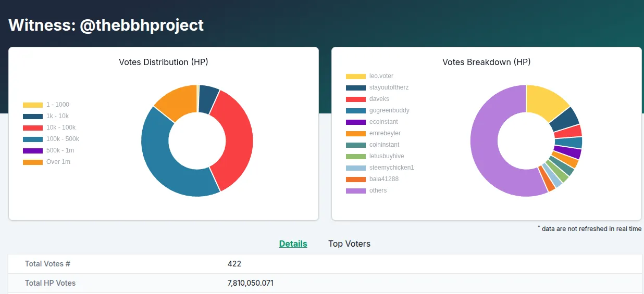
Task: Click the gogreenbuddy legend swatch
Action: (x=356, y=111)
